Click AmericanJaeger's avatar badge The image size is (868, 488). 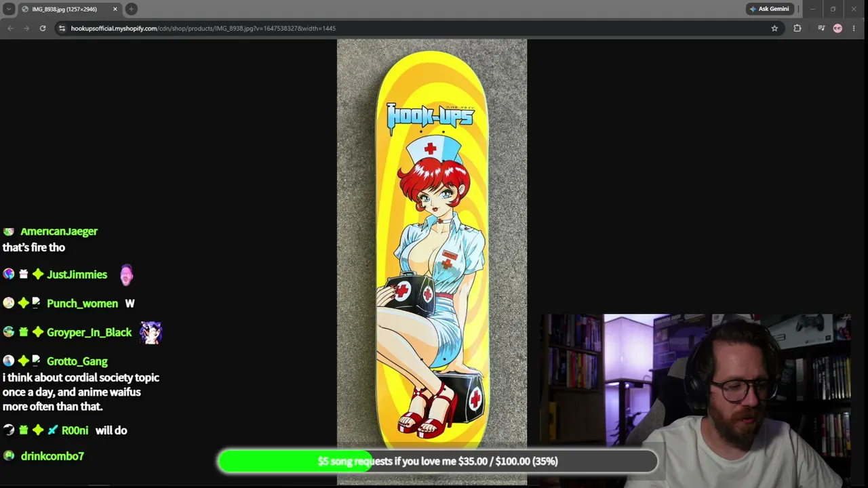click(9, 231)
